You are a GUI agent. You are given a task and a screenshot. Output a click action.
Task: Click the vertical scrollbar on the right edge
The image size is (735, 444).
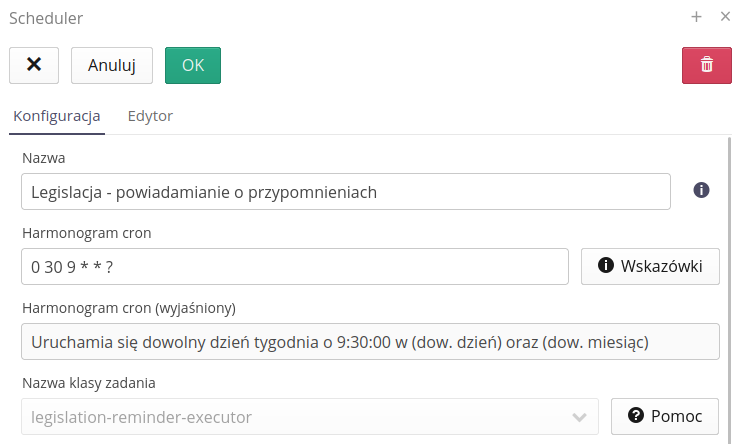click(x=730, y=290)
